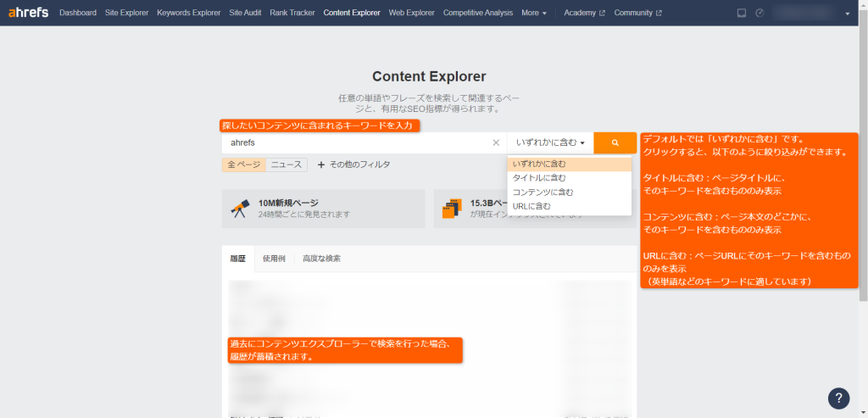Expand the More menu
868x418 pixels.
534,13
